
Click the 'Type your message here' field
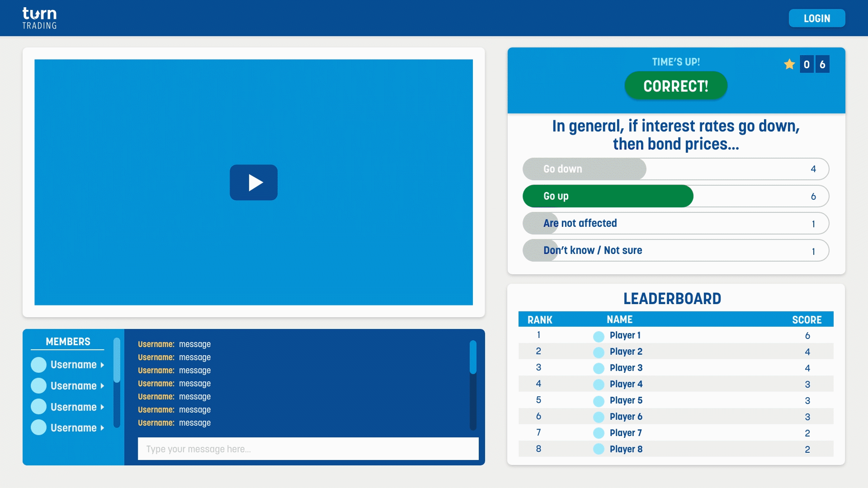308,449
